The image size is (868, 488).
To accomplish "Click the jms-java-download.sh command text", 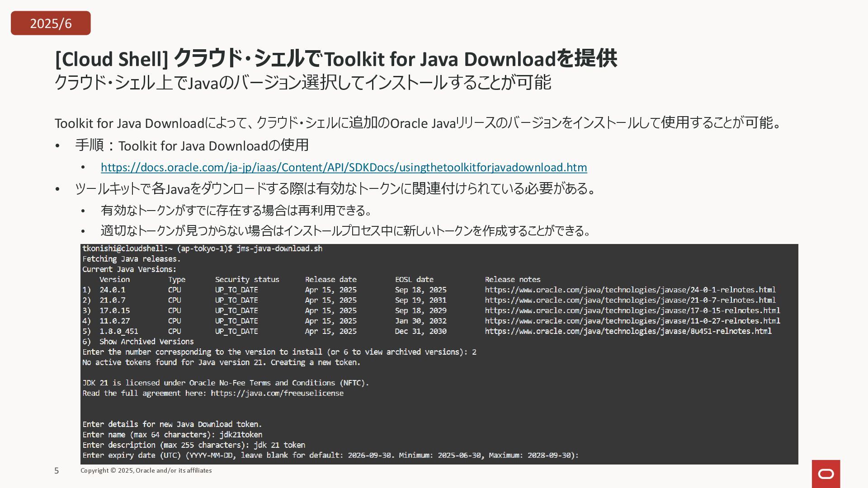I will tap(279, 249).
